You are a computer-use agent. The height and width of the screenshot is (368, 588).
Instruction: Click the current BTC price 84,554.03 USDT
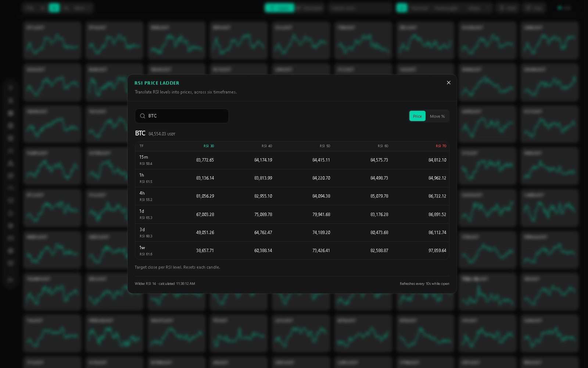pyautogui.click(x=162, y=134)
